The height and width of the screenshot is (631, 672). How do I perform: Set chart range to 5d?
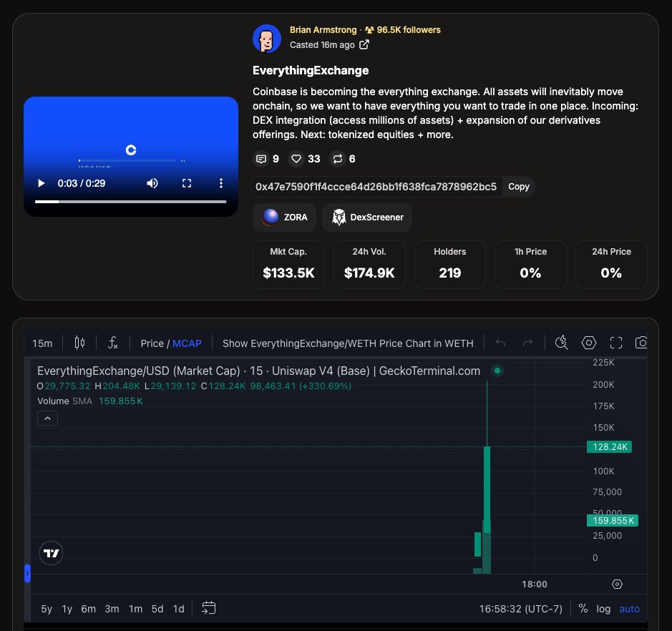click(157, 609)
